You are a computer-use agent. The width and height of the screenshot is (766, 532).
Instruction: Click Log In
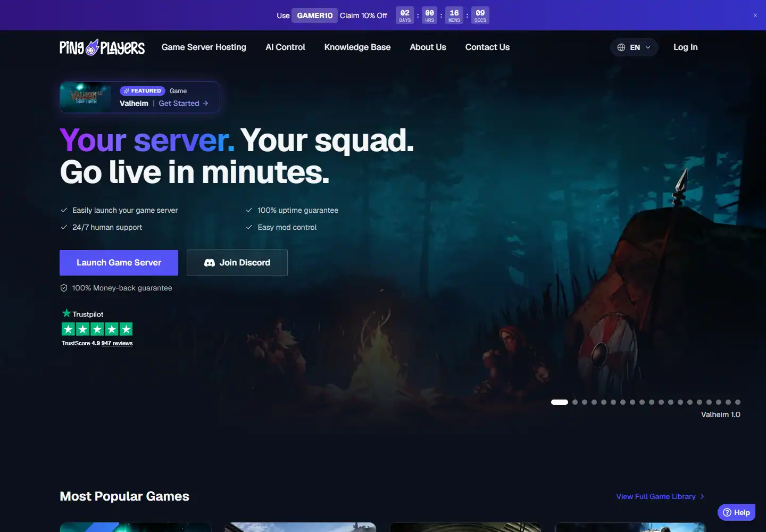[x=685, y=47]
